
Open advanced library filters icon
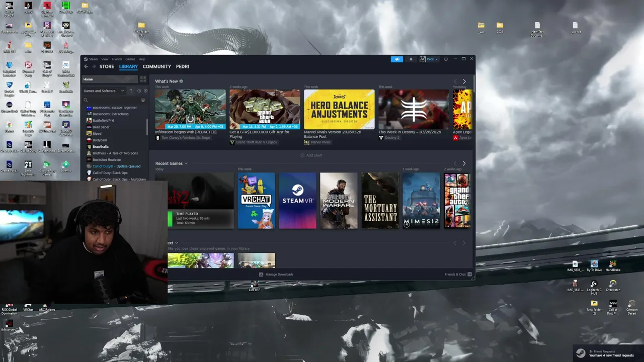143,101
